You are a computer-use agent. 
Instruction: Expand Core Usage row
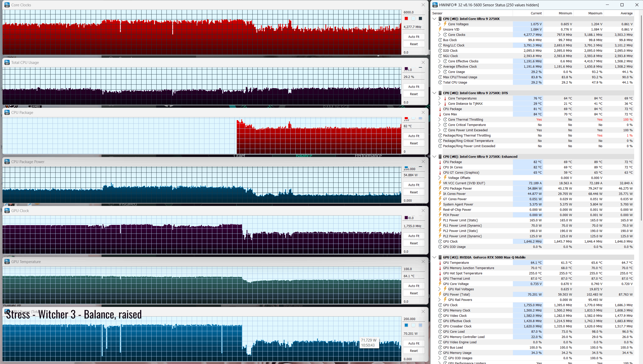tap(439, 72)
